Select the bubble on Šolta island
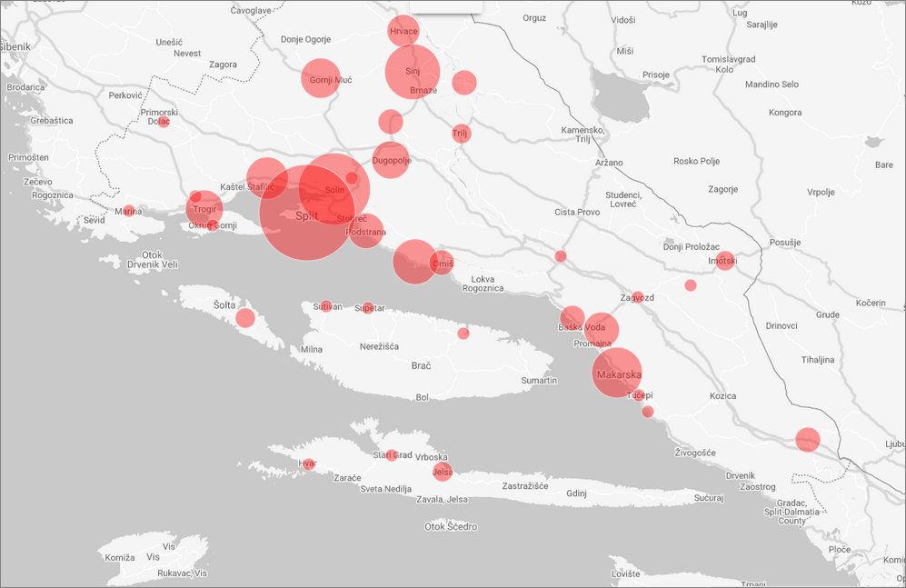Viewport: 906px width, 588px height. pos(245,318)
